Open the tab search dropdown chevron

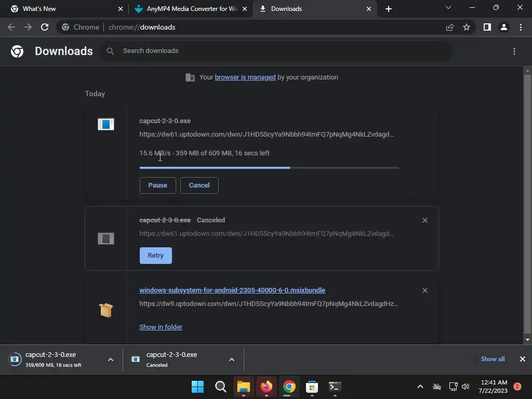click(x=448, y=7)
